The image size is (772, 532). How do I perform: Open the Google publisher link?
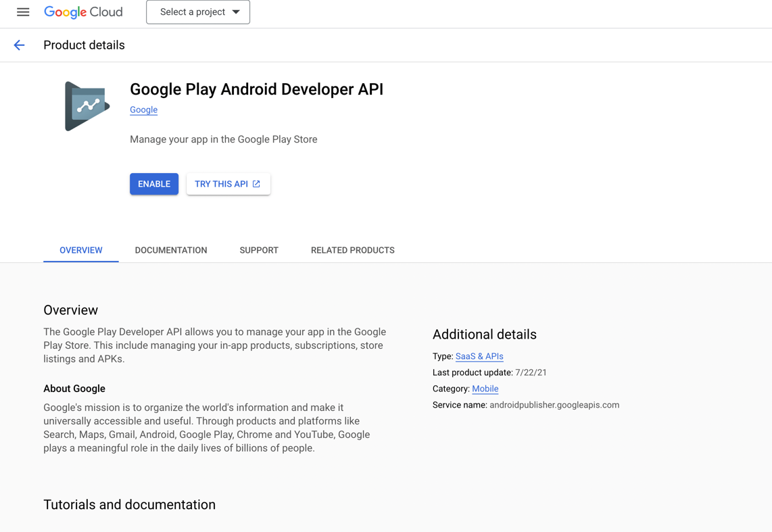coord(144,110)
